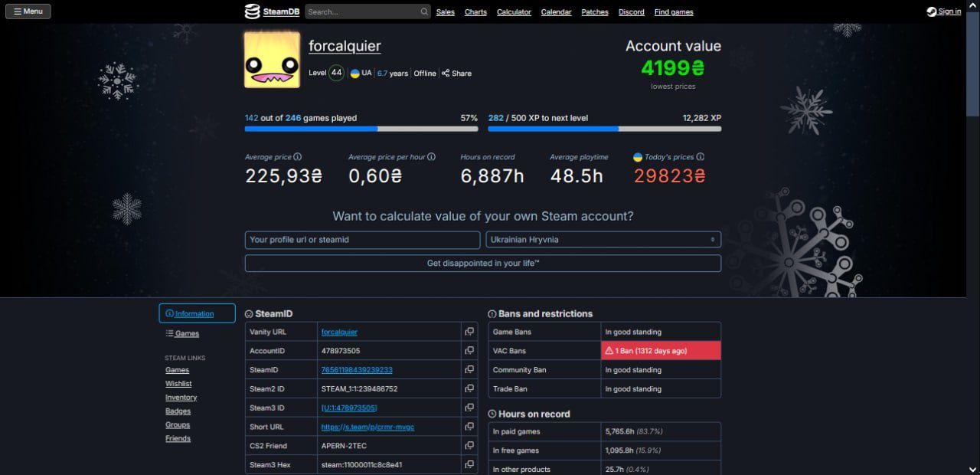Screen dimensions: 980x475
Task: Open Steam Links Badges
Action: click(178, 411)
